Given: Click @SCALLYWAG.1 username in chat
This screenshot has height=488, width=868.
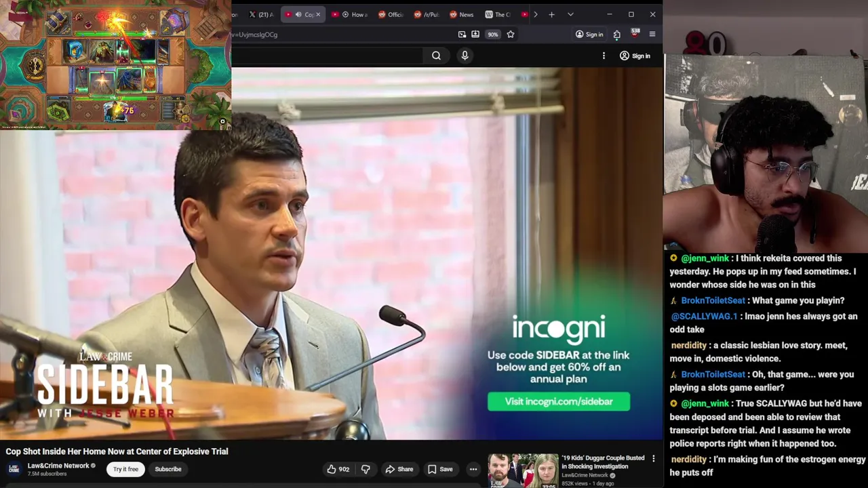Looking at the screenshot, I should [x=704, y=317].
